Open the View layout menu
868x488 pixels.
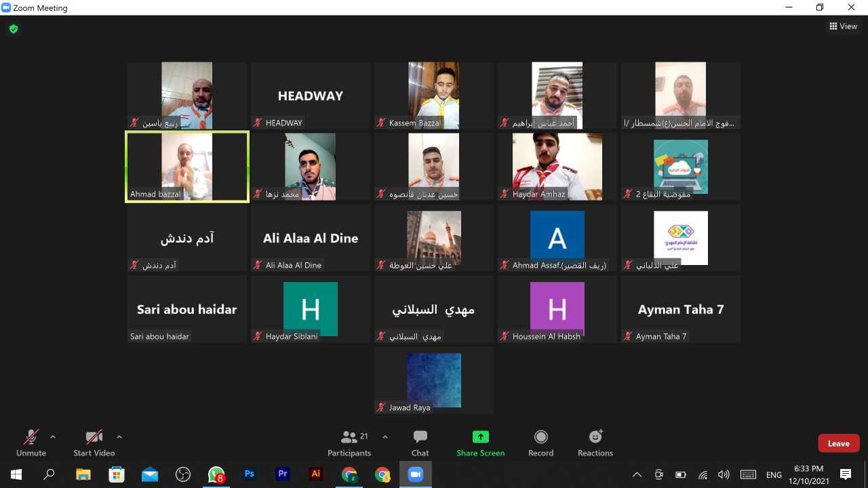click(843, 26)
